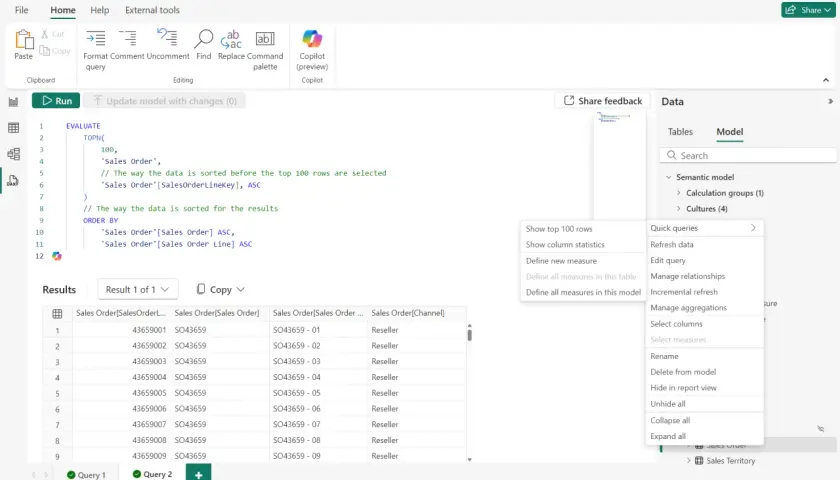The width and height of the screenshot is (840, 480).
Task: Choose Show top 100 rows
Action: (583, 229)
